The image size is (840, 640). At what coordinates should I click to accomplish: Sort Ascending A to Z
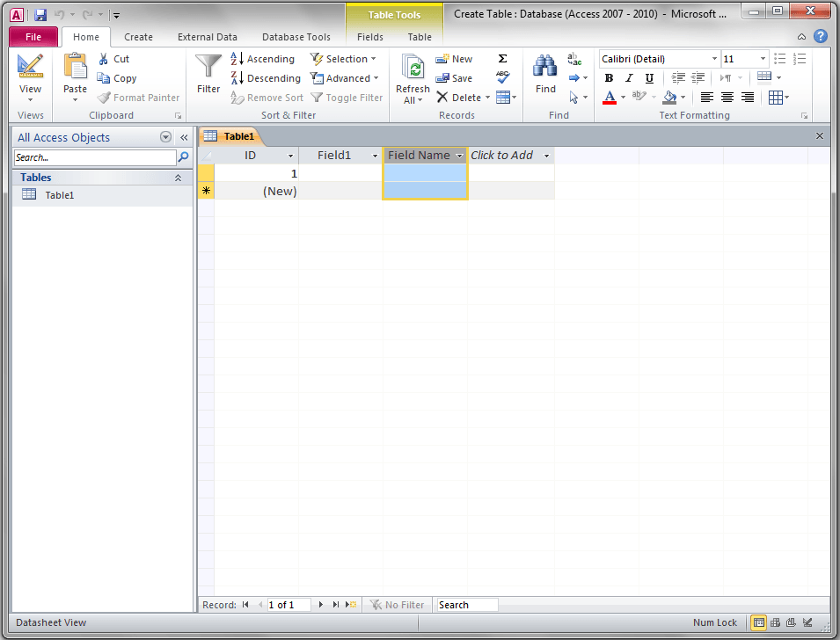(262, 59)
